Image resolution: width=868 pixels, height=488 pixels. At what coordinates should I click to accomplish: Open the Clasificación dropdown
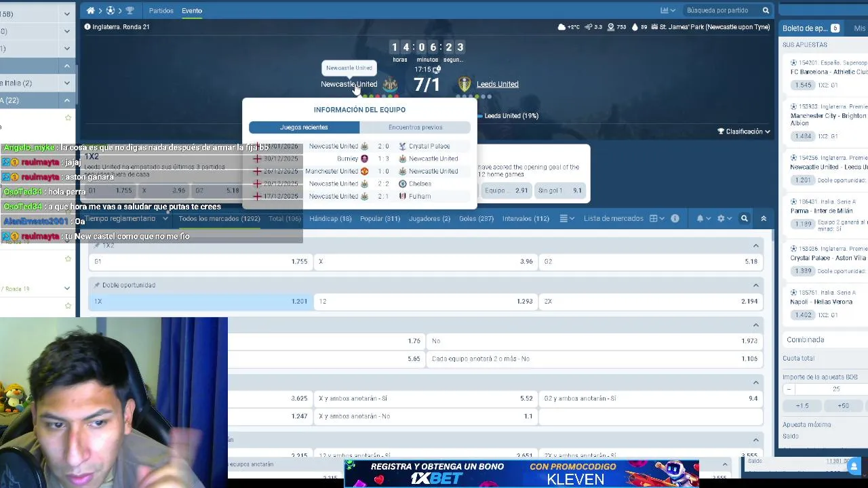point(744,131)
